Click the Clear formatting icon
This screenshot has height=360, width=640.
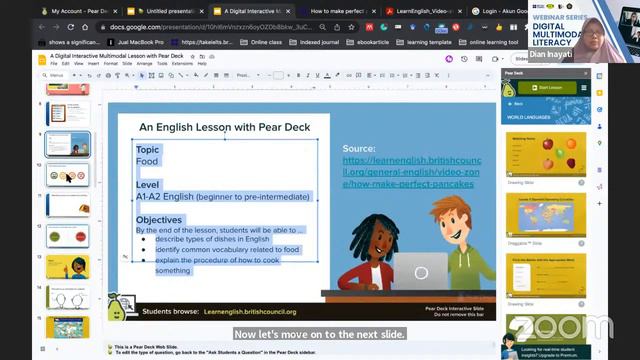point(437,76)
